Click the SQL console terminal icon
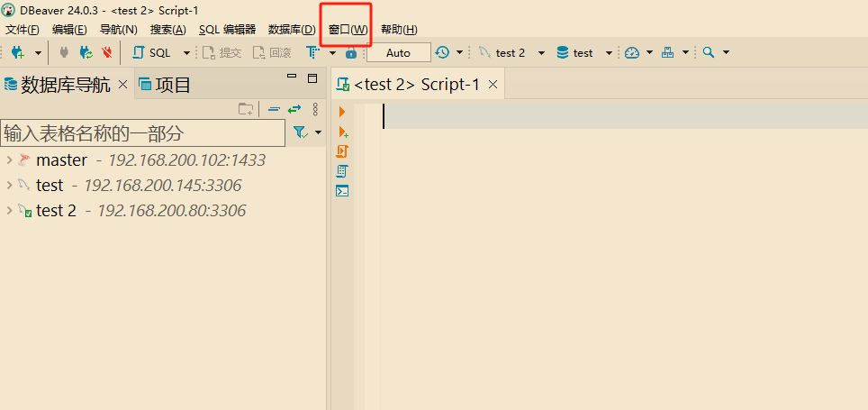The width and height of the screenshot is (868, 410). [342, 191]
